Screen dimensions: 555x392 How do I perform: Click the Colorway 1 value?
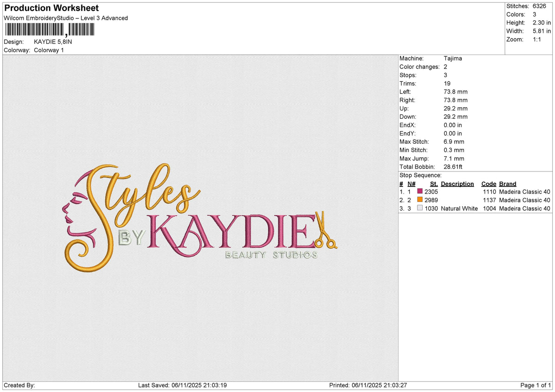49,50
